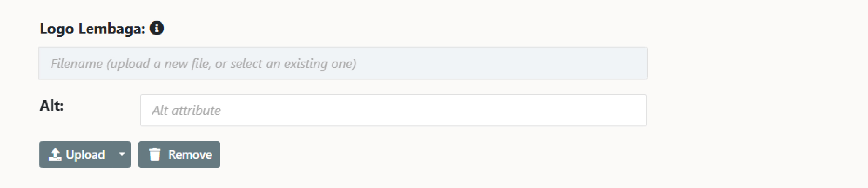
Task: Delete the logo via the bin icon
Action: pyautogui.click(x=155, y=154)
